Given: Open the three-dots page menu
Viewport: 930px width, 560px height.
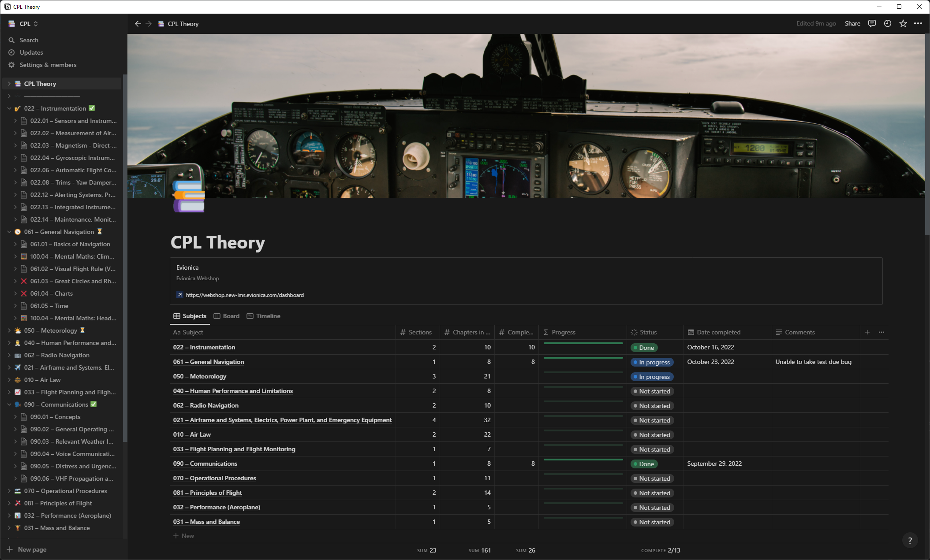Looking at the screenshot, I should tap(918, 24).
